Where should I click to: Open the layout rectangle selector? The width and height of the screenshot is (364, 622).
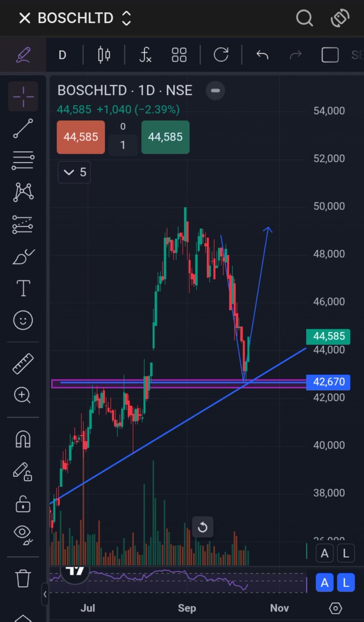(330, 54)
